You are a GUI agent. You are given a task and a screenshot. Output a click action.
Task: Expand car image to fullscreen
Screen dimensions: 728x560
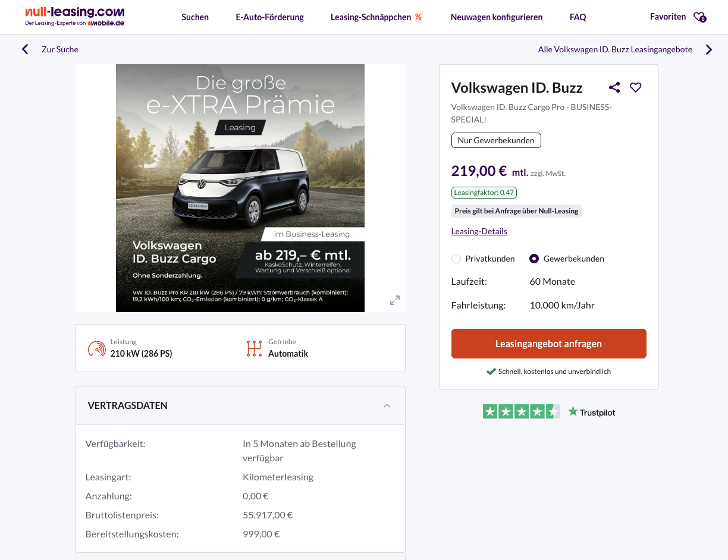point(395,300)
